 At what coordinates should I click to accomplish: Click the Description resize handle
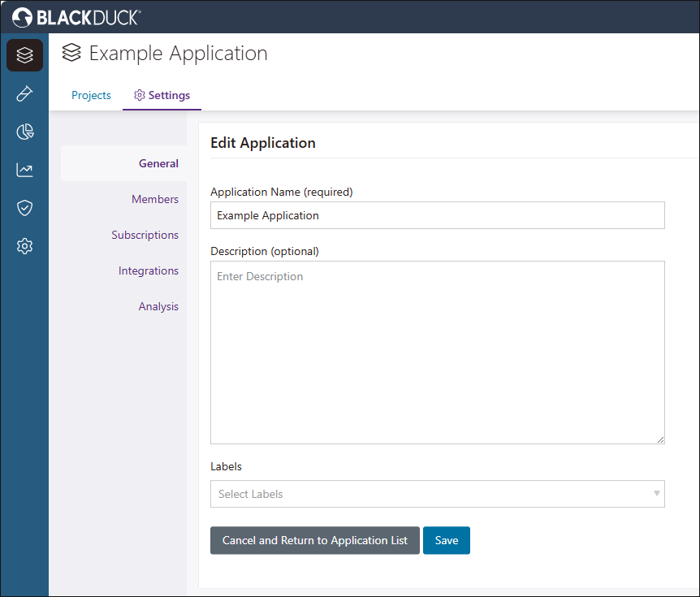pyautogui.click(x=660, y=439)
